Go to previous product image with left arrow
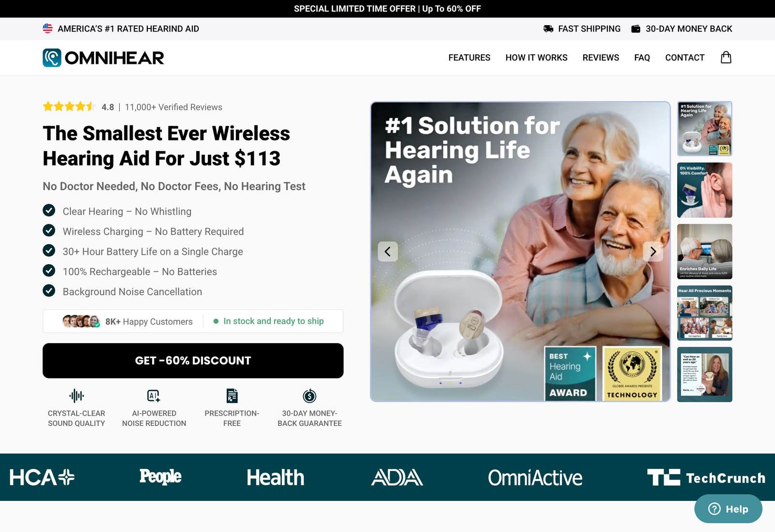This screenshot has width=775, height=532. [x=387, y=251]
